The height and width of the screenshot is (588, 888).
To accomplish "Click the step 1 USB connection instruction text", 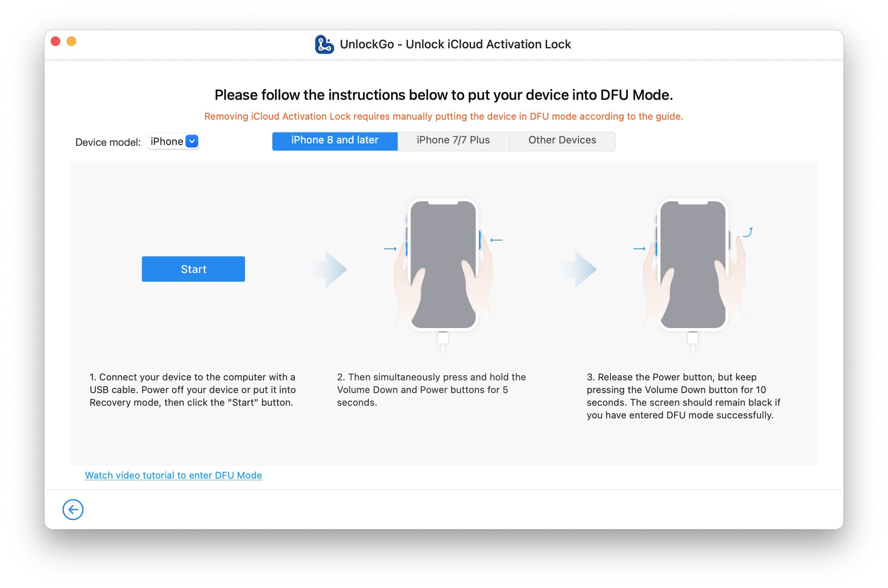I will (x=193, y=389).
